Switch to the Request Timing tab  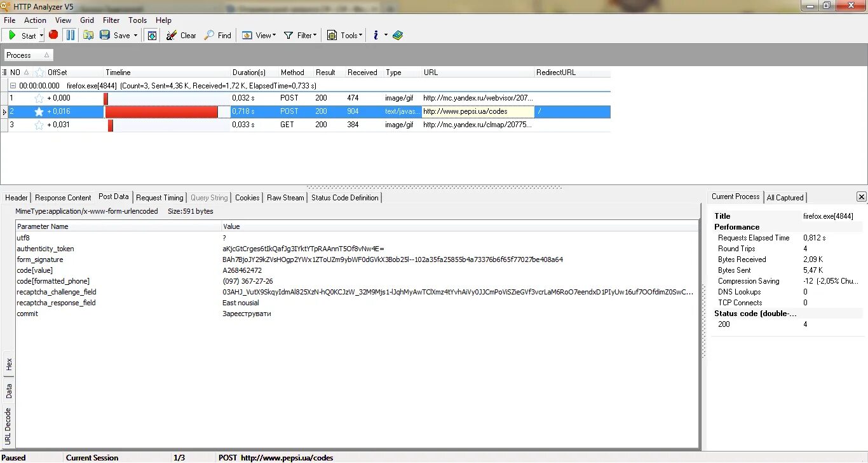click(x=159, y=198)
